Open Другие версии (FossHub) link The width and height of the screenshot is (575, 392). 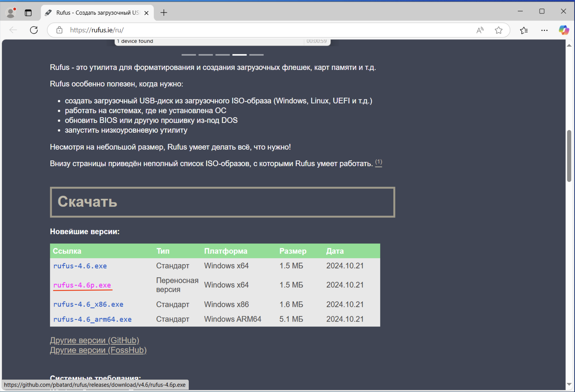point(98,350)
